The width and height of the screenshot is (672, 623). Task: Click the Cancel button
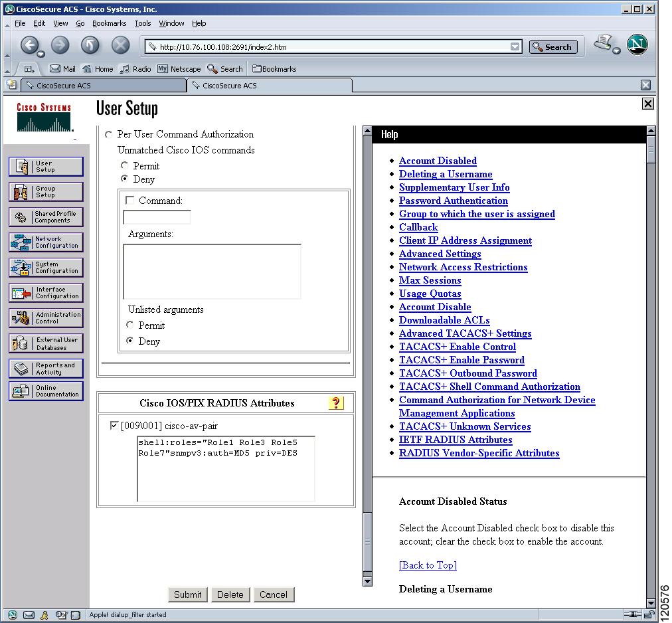tap(274, 594)
